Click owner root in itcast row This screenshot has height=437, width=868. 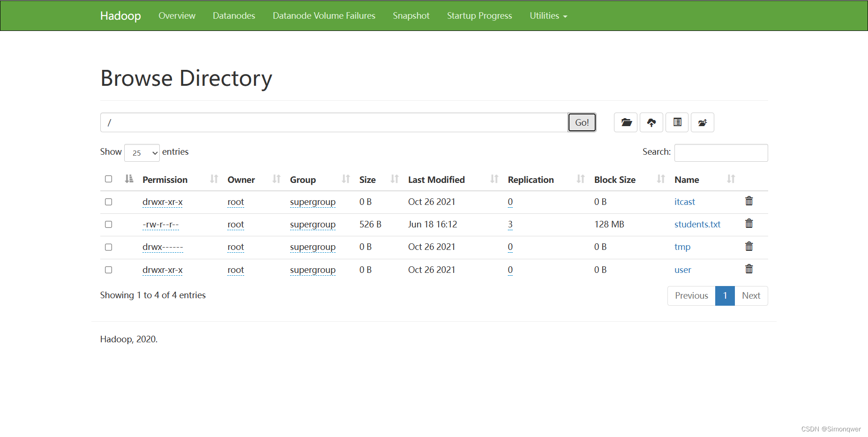236,202
